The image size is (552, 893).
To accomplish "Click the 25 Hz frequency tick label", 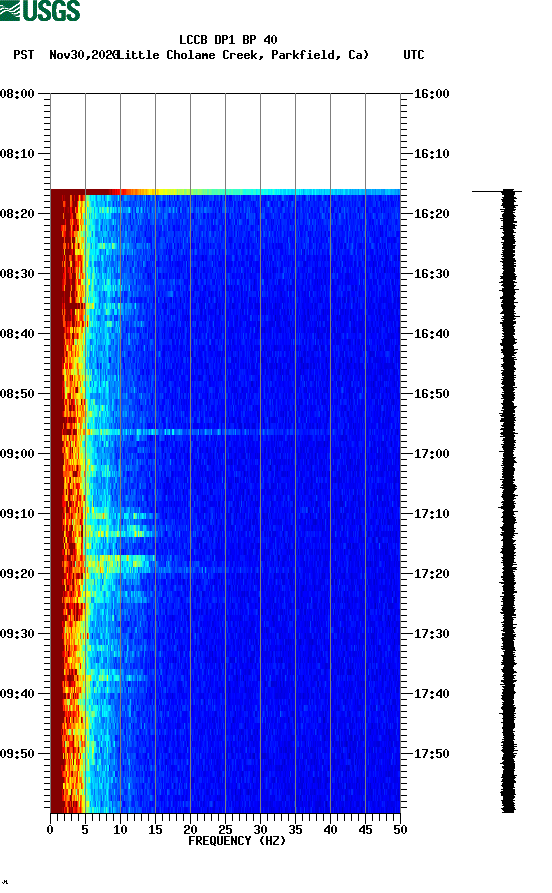I will tap(225, 830).
